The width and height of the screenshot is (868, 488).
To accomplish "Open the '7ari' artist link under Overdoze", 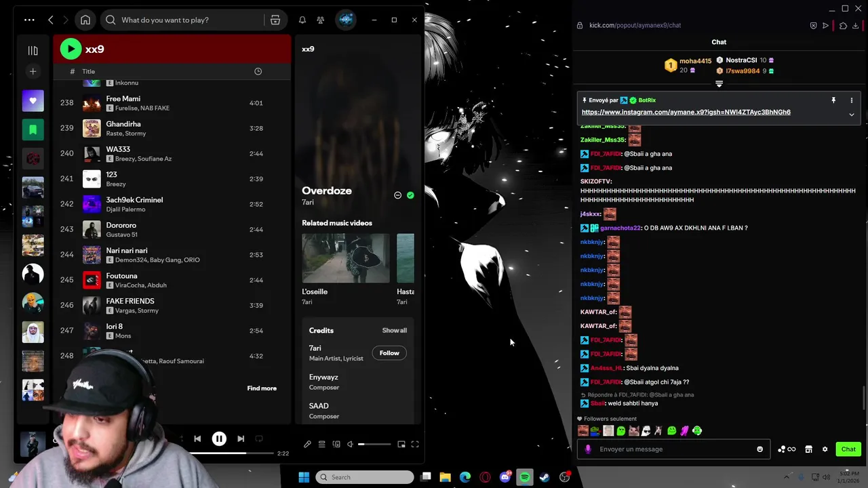I will 308,203.
